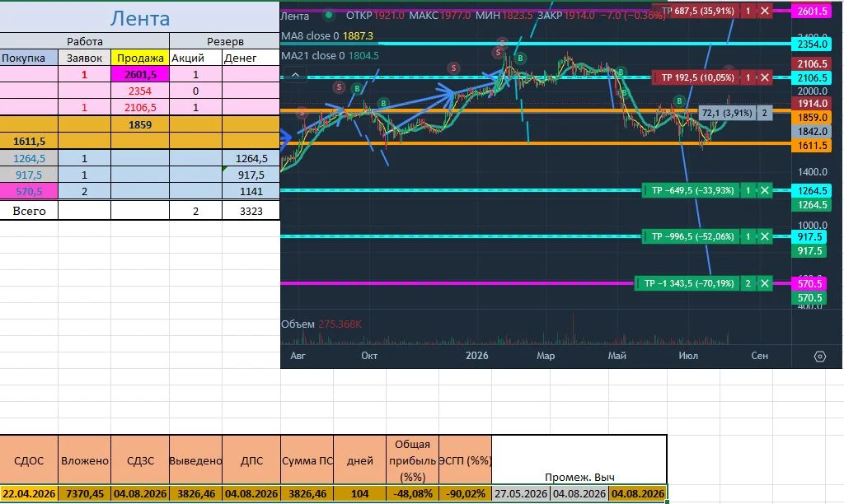This screenshot has height=504, width=844.
Task: Select the Акций column header
Action: (196, 58)
